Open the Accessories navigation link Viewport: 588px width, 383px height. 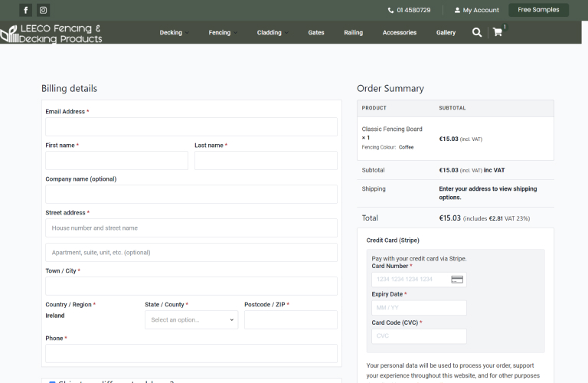click(x=400, y=33)
